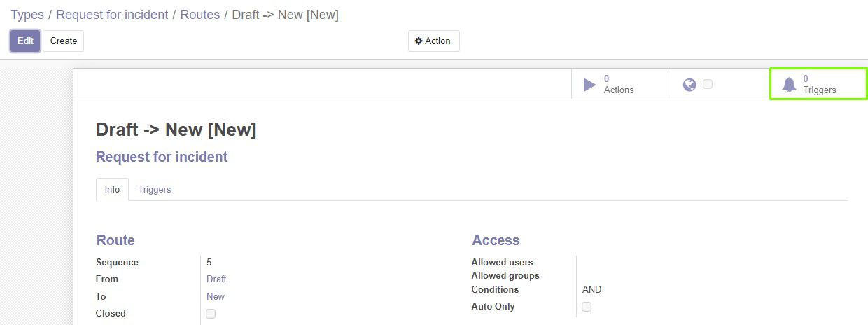
Task: Click the Sequence field label
Action: (x=117, y=263)
